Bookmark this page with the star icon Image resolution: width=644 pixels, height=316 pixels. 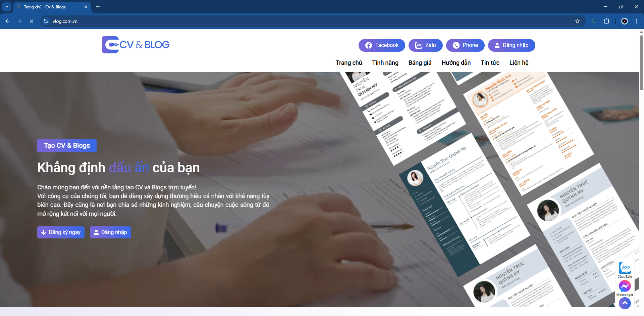pos(577,21)
